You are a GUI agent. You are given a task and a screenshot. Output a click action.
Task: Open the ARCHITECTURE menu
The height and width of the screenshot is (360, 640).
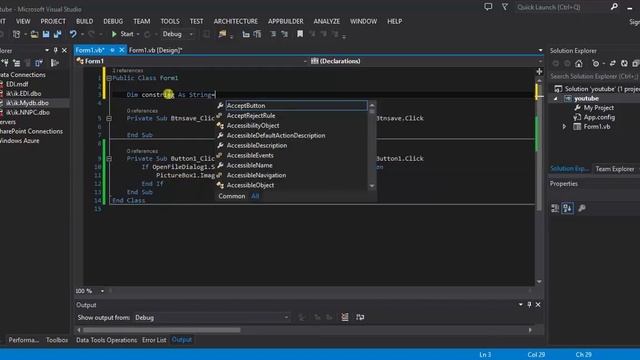(236, 21)
